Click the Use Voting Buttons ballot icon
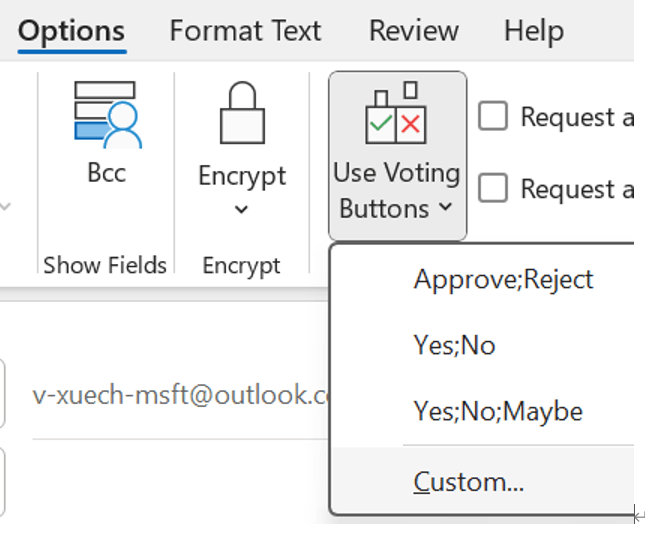 tap(396, 113)
